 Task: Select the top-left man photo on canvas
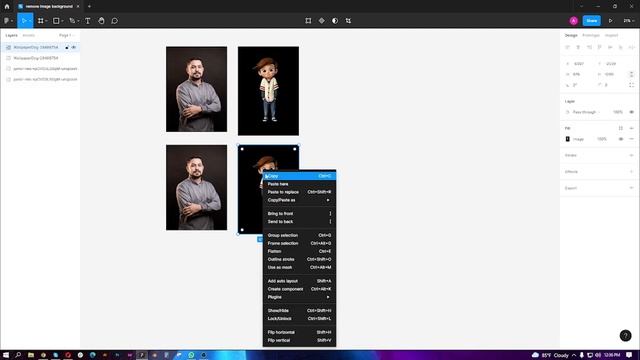[196, 89]
